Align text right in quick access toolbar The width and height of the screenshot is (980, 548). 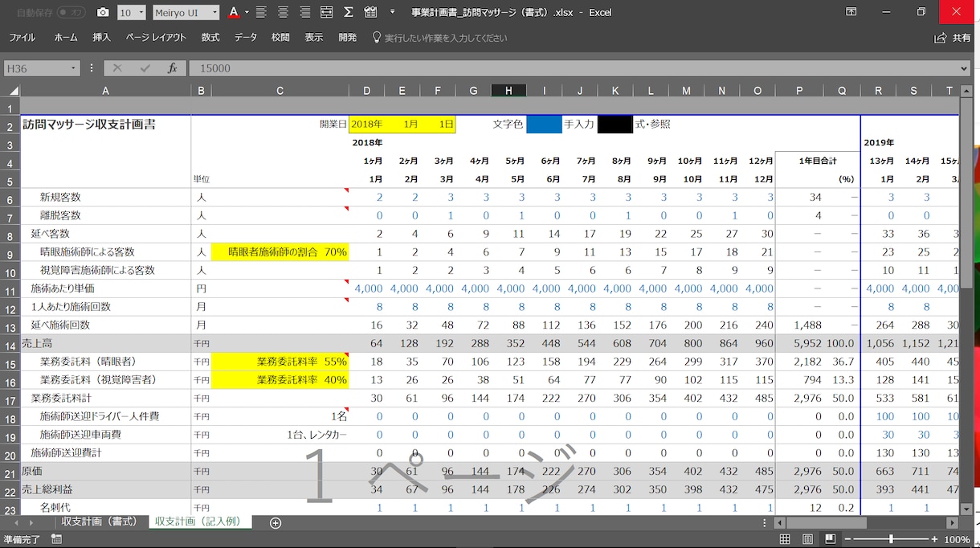point(304,12)
